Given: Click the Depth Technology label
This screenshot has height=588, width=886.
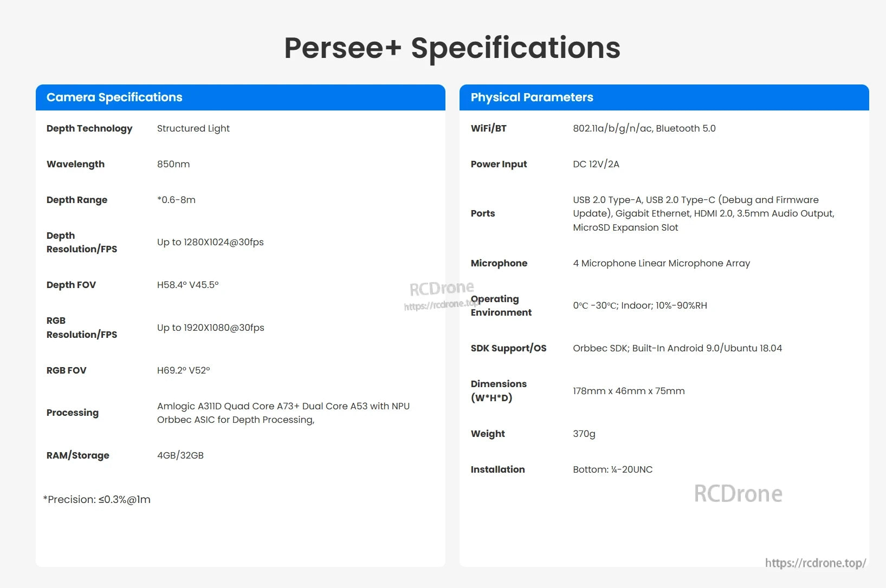Looking at the screenshot, I should [89, 128].
